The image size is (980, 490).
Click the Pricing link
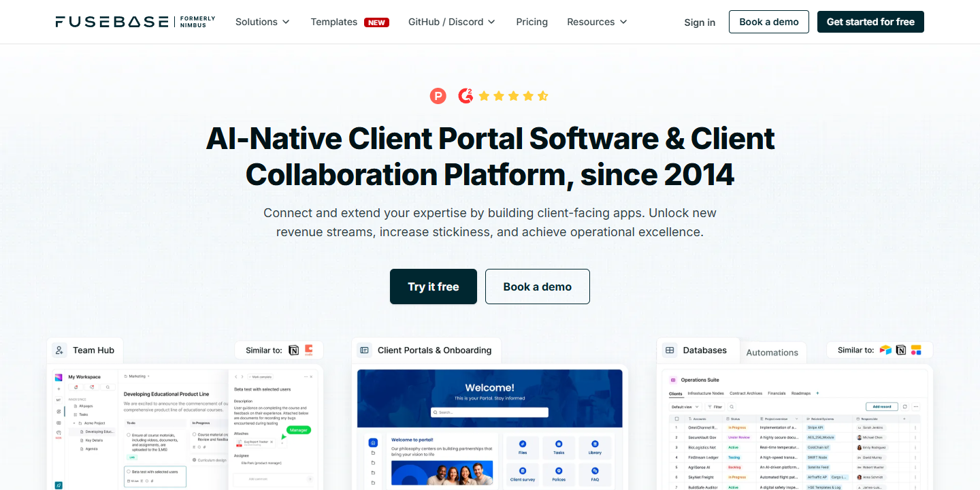click(x=532, y=22)
